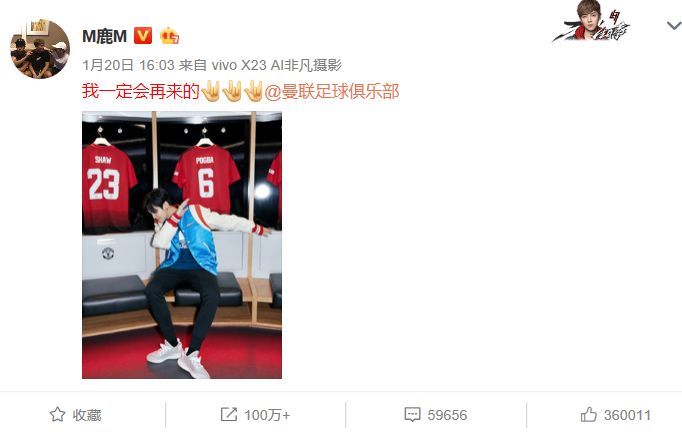Screen dimensions: 682x434
Task: Enlarge the locker room post photo
Action: [182, 245]
